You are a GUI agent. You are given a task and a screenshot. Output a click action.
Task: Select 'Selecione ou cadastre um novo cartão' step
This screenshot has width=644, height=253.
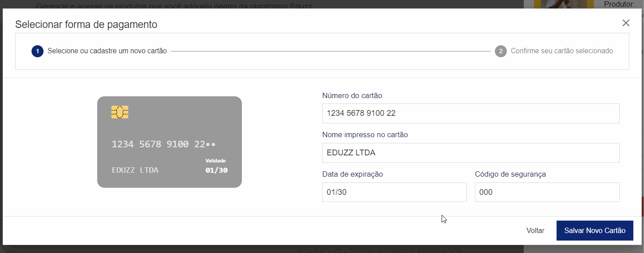click(107, 51)
